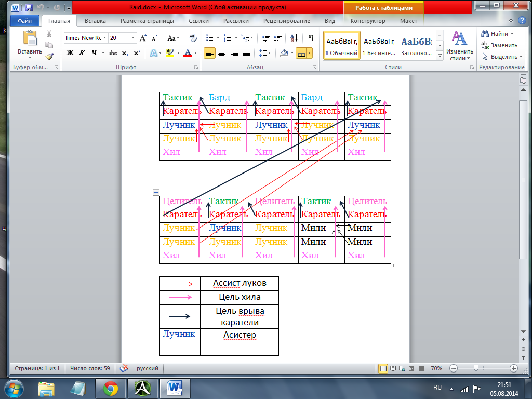Screen dimensions: 532x399
Task: Click the spell check status icon
Action: pyautogui.click(x=124, y=368)
